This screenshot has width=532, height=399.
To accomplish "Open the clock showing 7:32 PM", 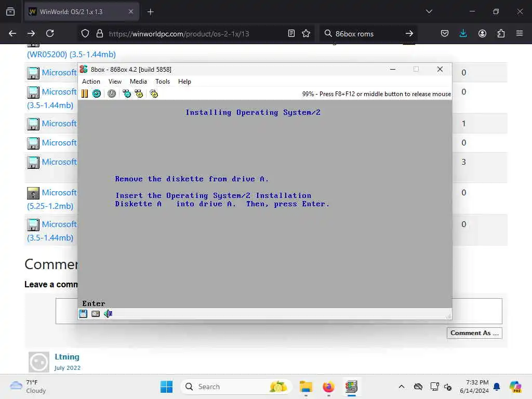I will click(x=474, y=387).
